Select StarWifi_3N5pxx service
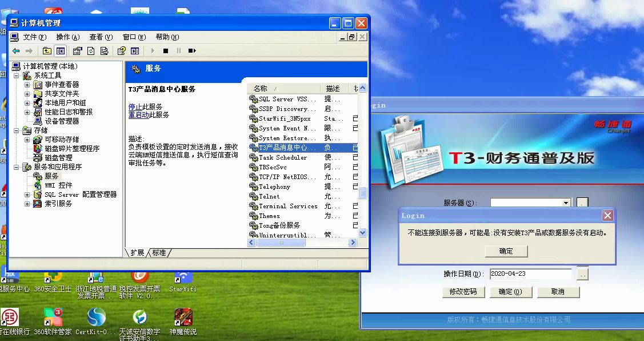The image size is (644, 341). coord(303,118)
